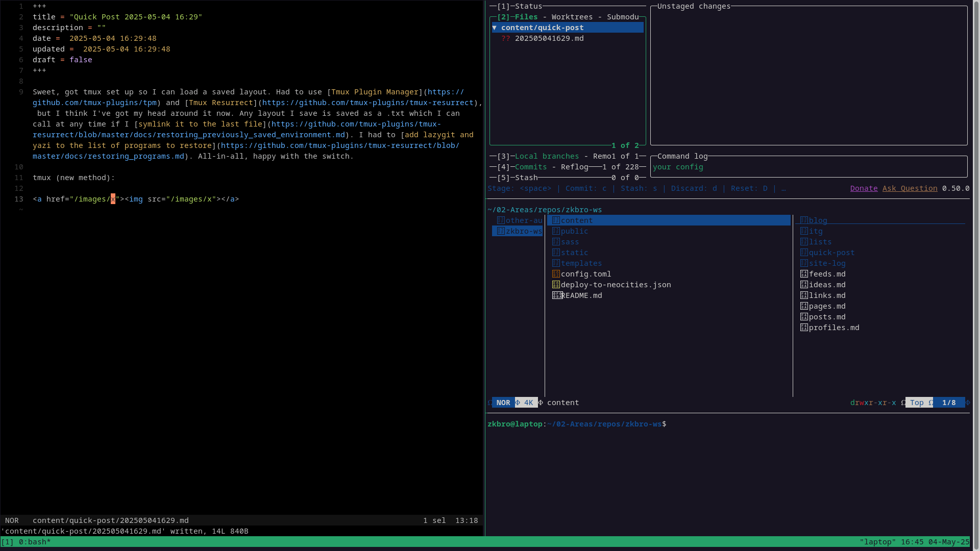Click the folder icon next to quick-post

click(804, 253)
